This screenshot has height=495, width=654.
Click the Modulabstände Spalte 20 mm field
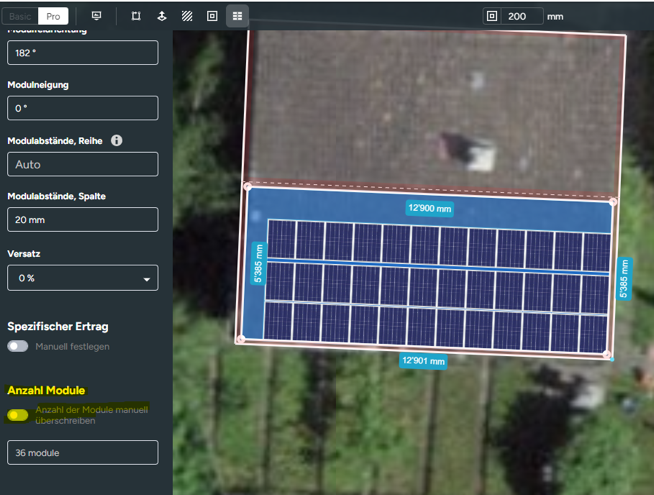82,220
